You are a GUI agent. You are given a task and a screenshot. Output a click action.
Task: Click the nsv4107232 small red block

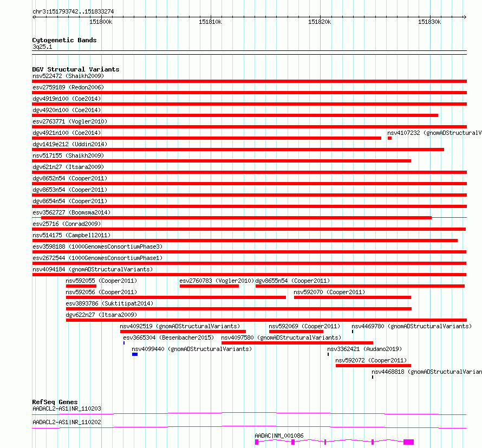389,138
